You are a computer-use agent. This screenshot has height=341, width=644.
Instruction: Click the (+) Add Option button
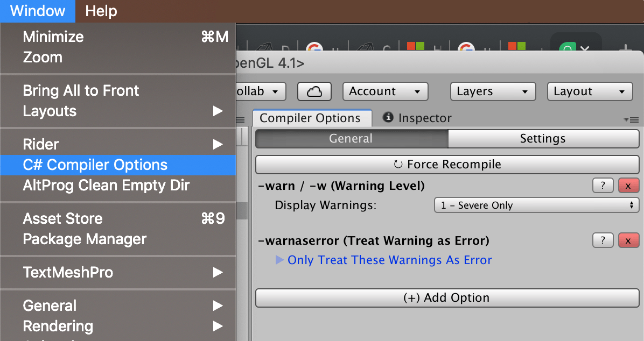[447, 298]
